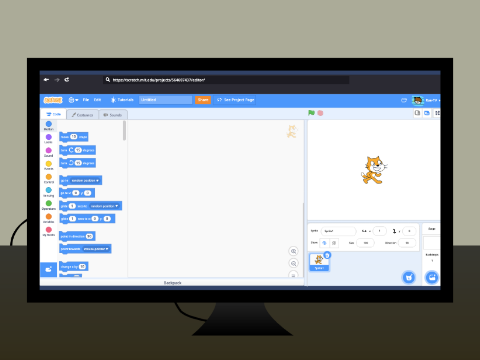The width and height of the screenshot is (480, 360).
Task: Click the browser address bar
Action: pyautogui.click(x=226, y=80)
